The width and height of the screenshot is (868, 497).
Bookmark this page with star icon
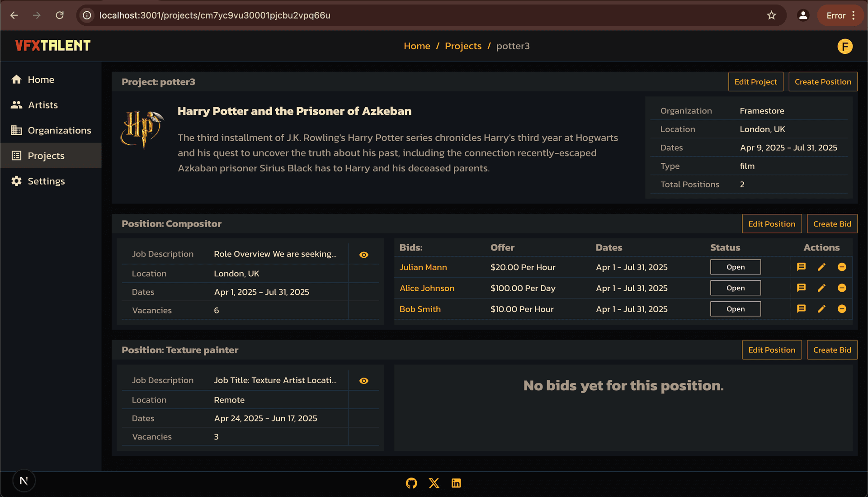click(771, 15)
